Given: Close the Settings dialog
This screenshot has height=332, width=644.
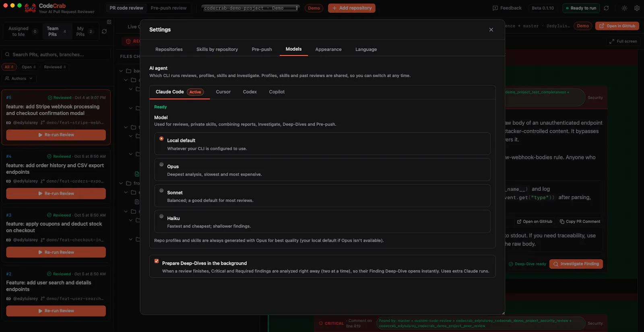Looking at the screenshot, I should pos(491,30).
